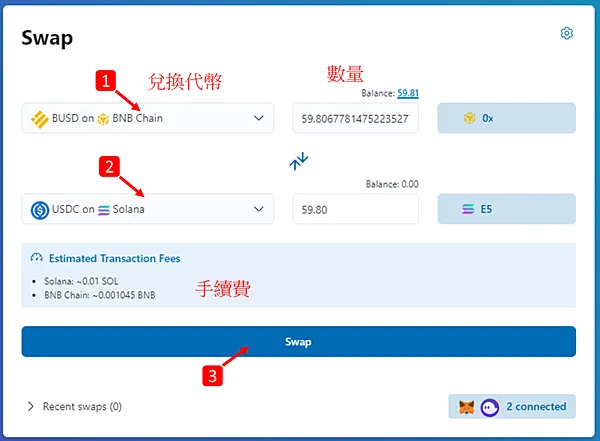Click the Solana icon on E5 wallet button
This screenshot has width=600, height=441.
tap(468, 209)
